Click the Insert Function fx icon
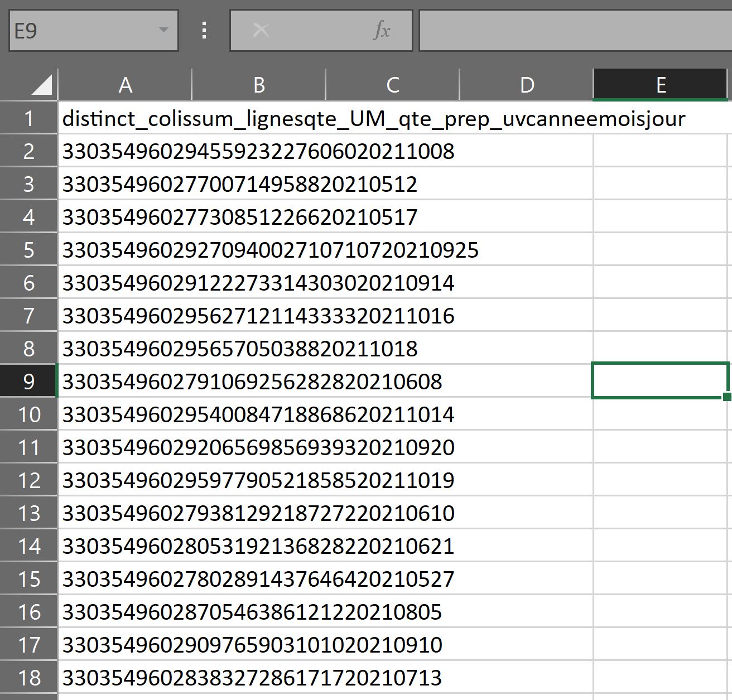The width and height of the screenshot is (732, 700). (381, 30)
